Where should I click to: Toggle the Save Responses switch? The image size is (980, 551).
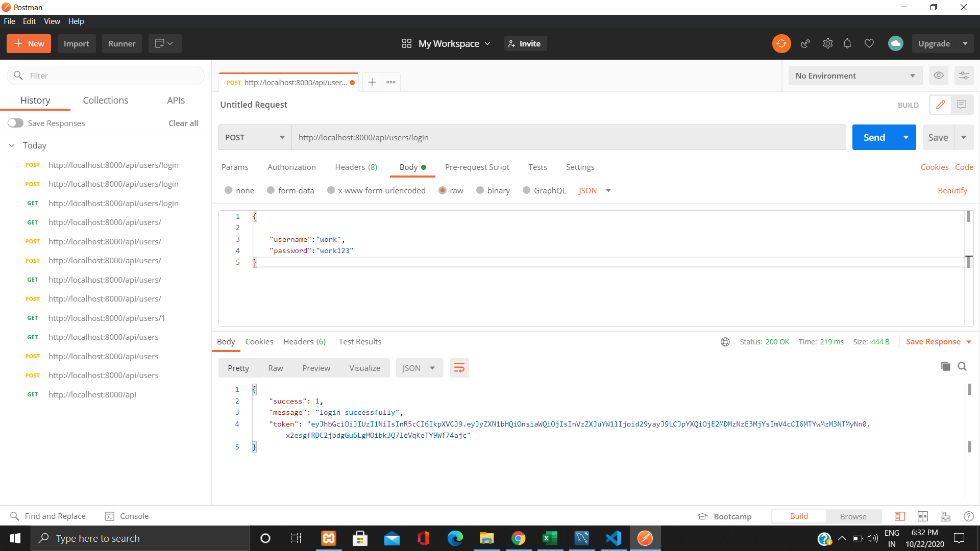(x=15, y=123)
